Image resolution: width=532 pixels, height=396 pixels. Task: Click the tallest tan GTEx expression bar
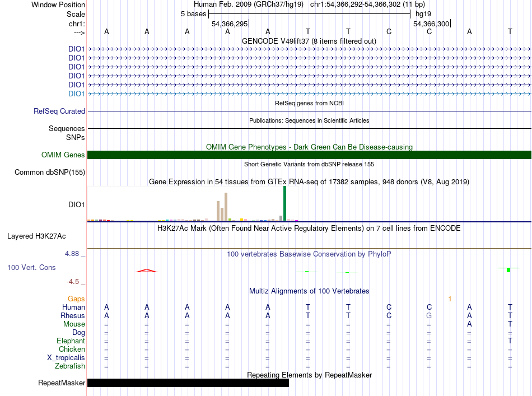[226, 207]
